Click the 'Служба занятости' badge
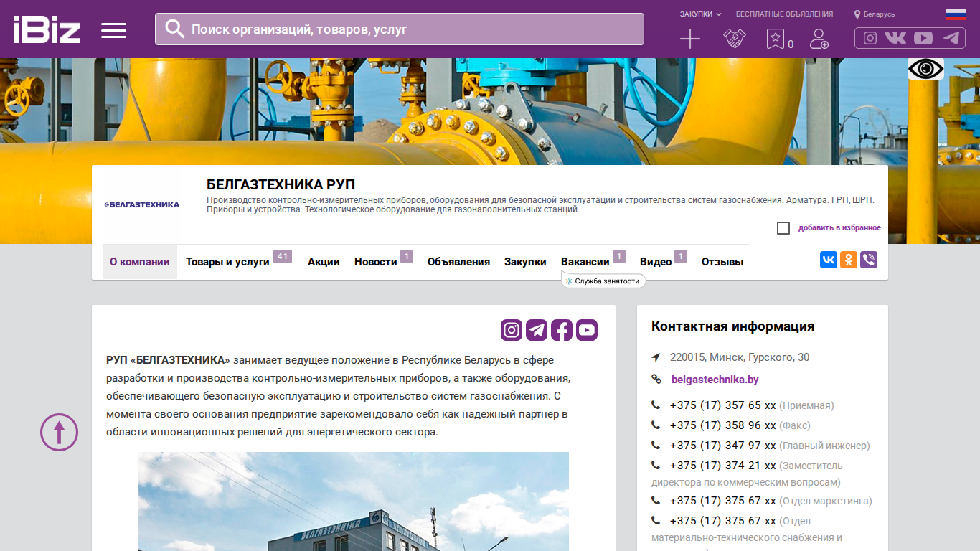The image size is (980, 551). (603, 281)
